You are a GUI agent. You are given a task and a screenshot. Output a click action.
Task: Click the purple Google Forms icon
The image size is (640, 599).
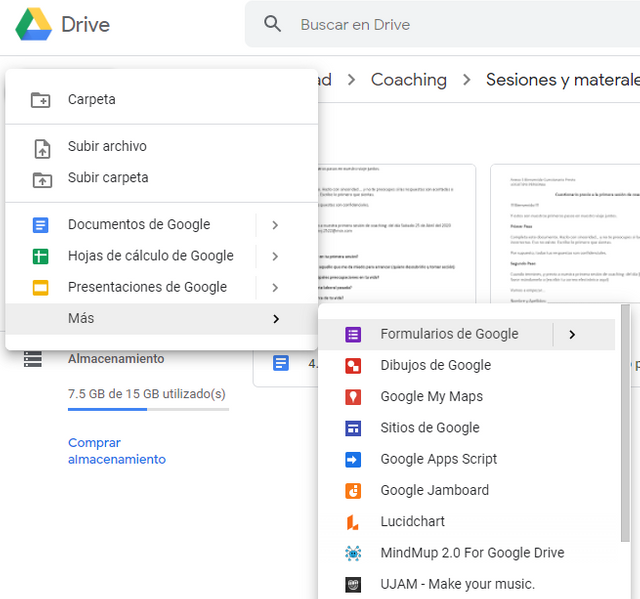[x=353, y=335]
